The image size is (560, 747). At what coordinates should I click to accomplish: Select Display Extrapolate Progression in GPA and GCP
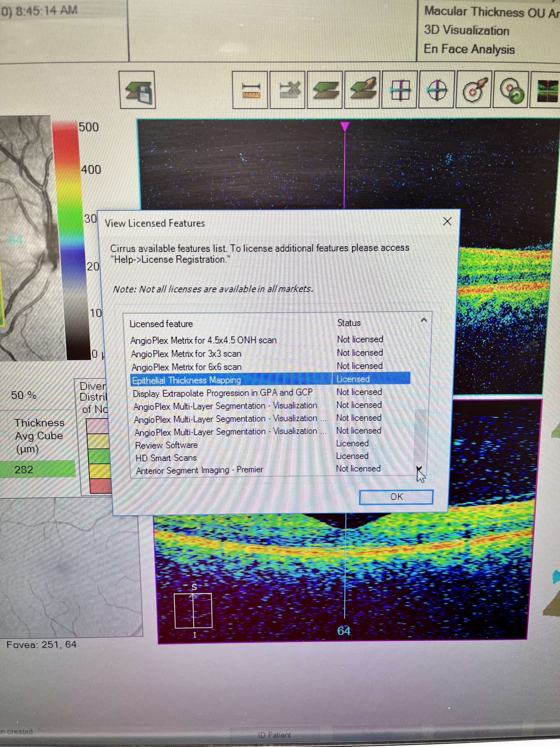[271, 393]
